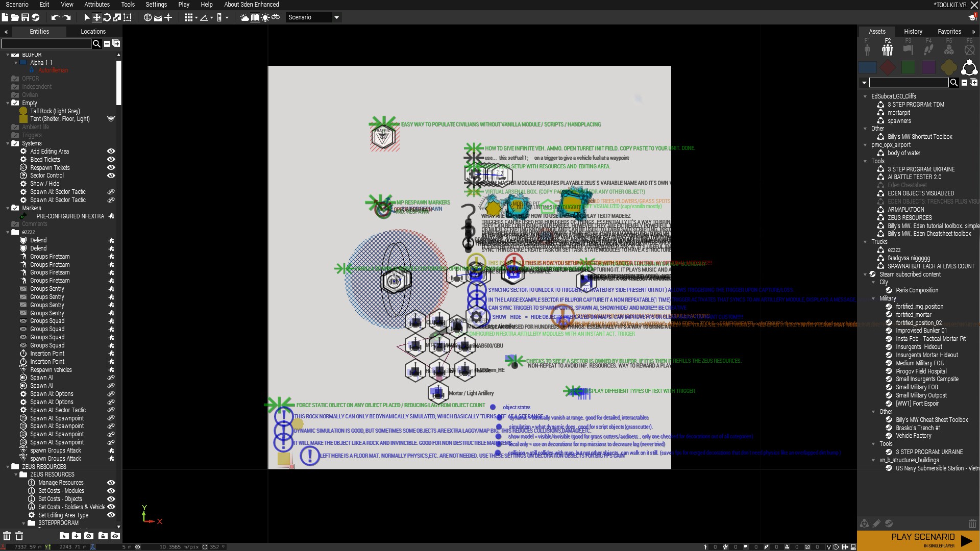
Task: Delete selected with left trash icon
Action: click(x=7, y=536)
